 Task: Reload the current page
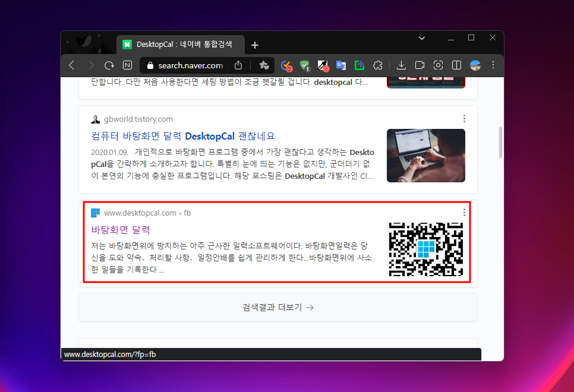[x=109, y=65]
